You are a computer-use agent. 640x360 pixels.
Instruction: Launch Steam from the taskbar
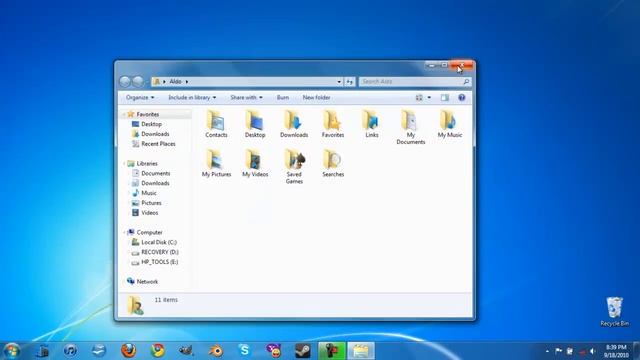(302, 351)
